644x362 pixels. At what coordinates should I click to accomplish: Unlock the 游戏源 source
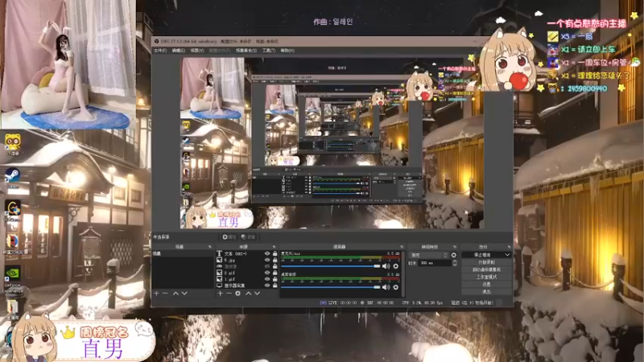click(x=275, y=266)
